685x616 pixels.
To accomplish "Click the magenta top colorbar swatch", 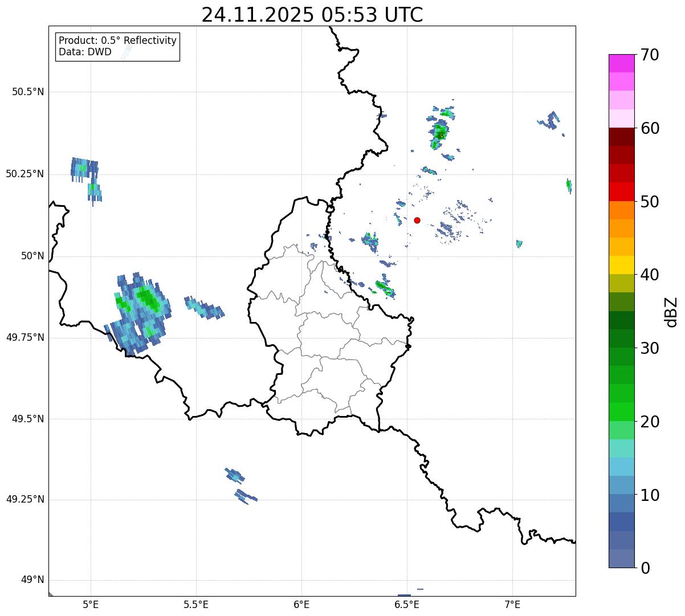I will [x=621, y=63].
